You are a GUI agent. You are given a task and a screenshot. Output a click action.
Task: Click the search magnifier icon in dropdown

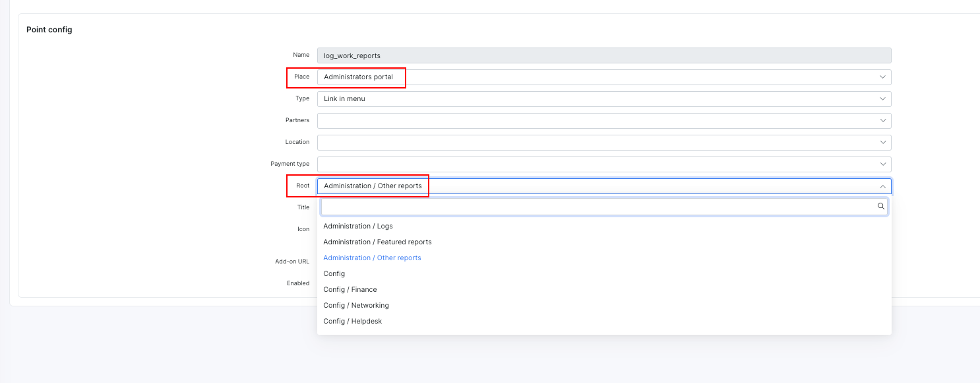(x=880, y=207)
